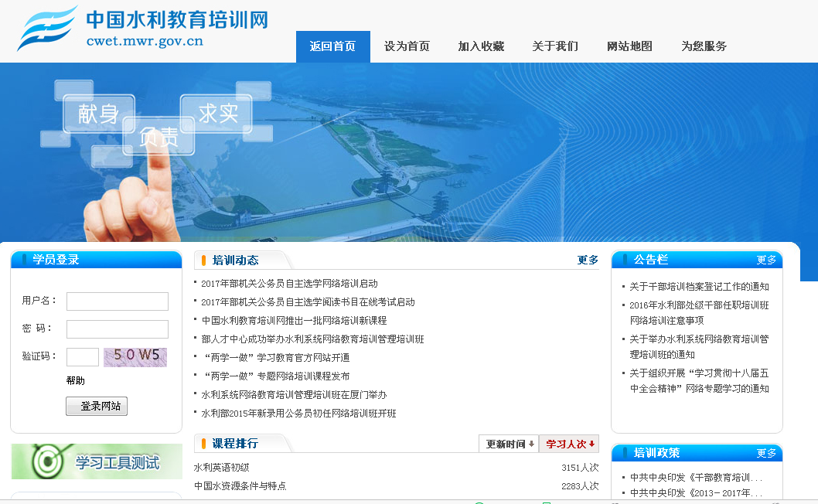Expand 更多 in 培训动态 section
Viewport: 818px width, 504px height.
(588, 260)
